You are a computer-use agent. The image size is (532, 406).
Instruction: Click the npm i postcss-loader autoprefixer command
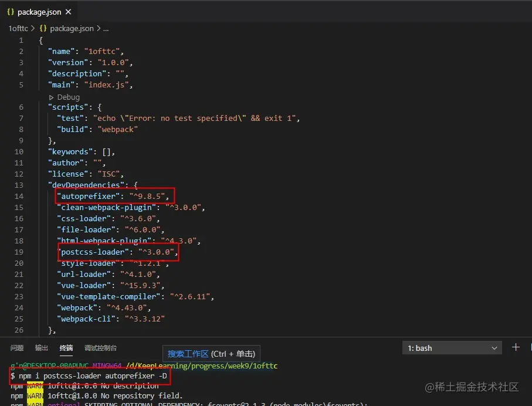(93, 376)
